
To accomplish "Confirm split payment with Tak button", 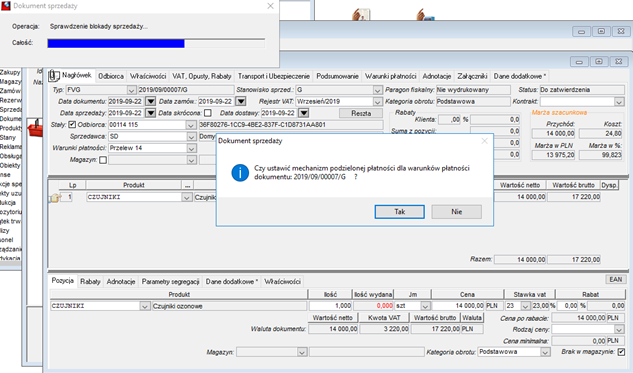I will pos(399,212).
